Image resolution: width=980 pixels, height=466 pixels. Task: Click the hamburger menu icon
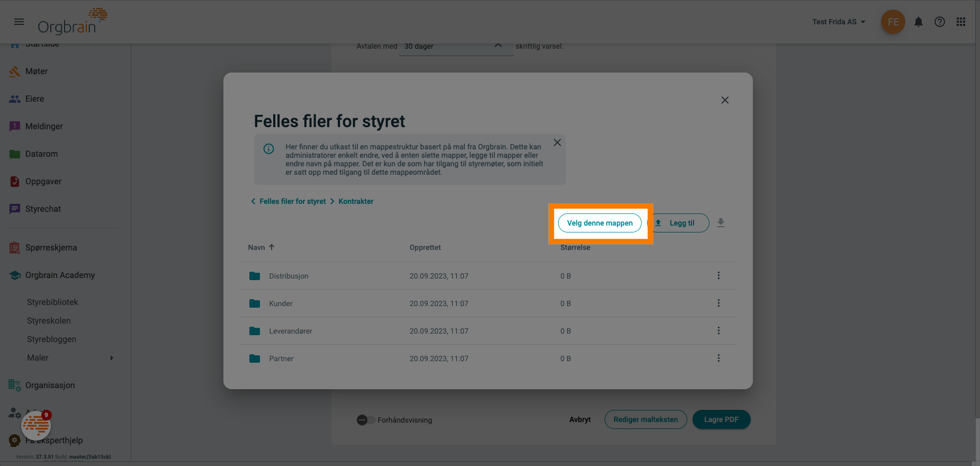[x=19, y=22]
